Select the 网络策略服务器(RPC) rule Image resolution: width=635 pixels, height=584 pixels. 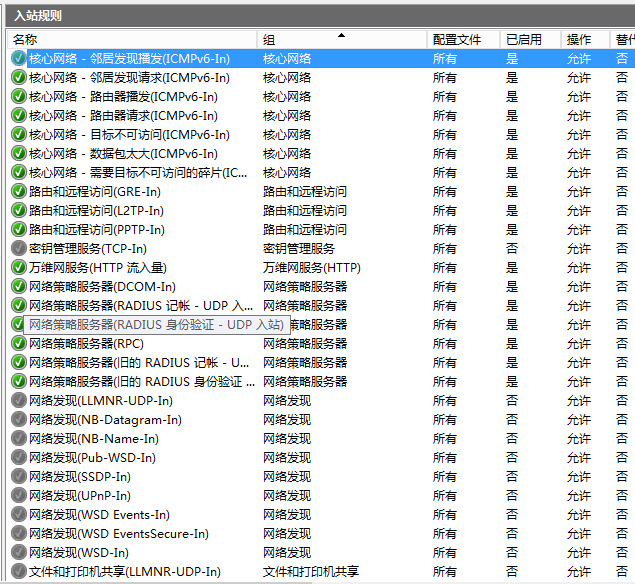point(86,344)
